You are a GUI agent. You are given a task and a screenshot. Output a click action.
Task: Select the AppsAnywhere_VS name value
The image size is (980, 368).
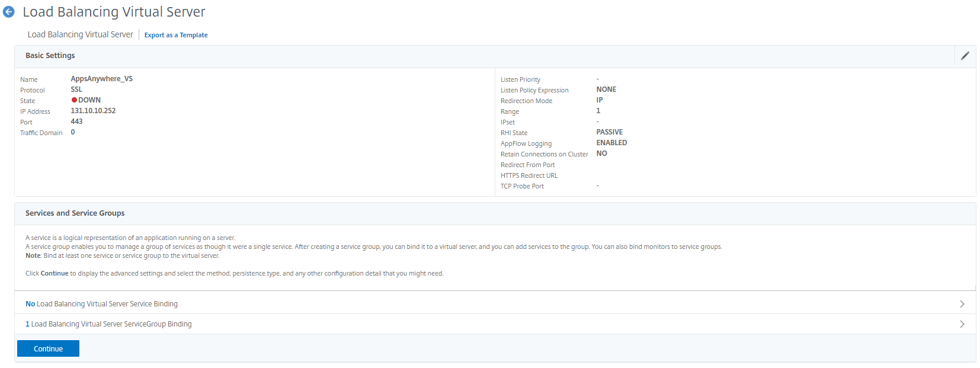[x=101, y=79]
